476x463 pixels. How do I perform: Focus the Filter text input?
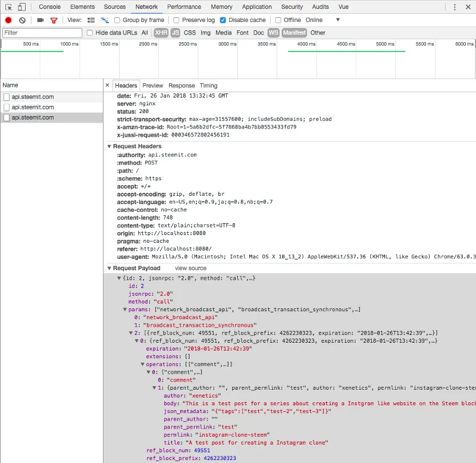[x=42, y=33]
